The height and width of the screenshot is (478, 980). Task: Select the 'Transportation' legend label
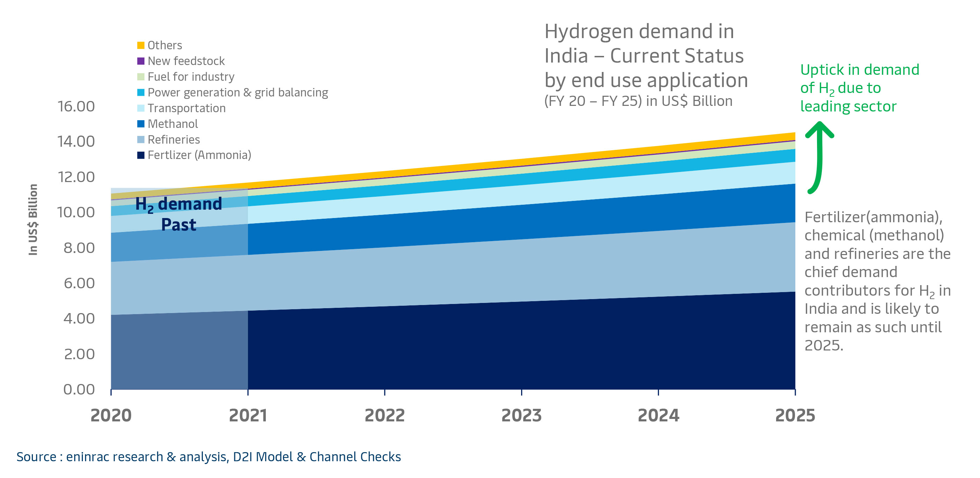click(x=186, y=108)
